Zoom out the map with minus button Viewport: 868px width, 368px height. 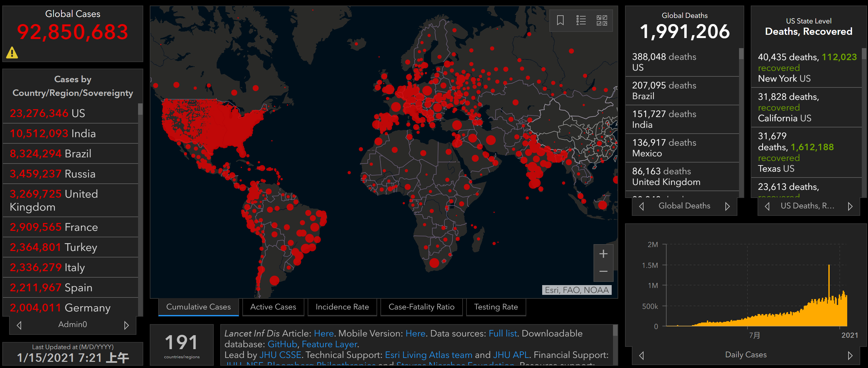[603, 271]
